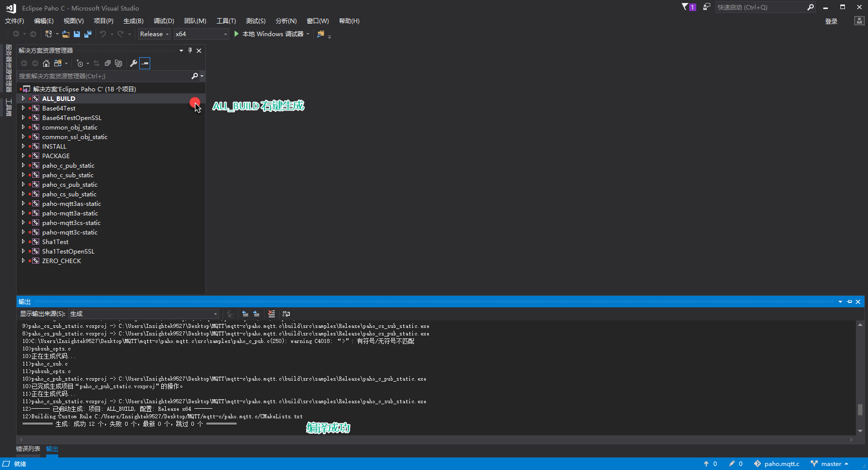The image size is (868, 470).
Task: Click the account avatar icon
Action: [x=859, y=21]
